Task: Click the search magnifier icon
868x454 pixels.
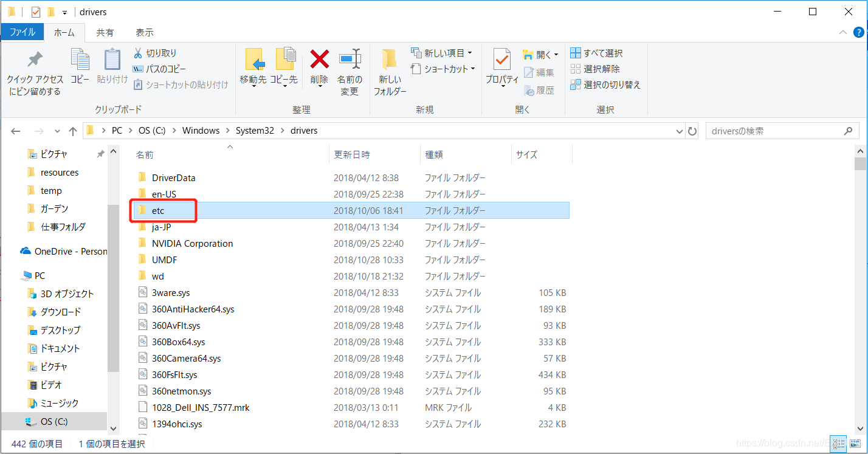Action: (x=848, y=131)
